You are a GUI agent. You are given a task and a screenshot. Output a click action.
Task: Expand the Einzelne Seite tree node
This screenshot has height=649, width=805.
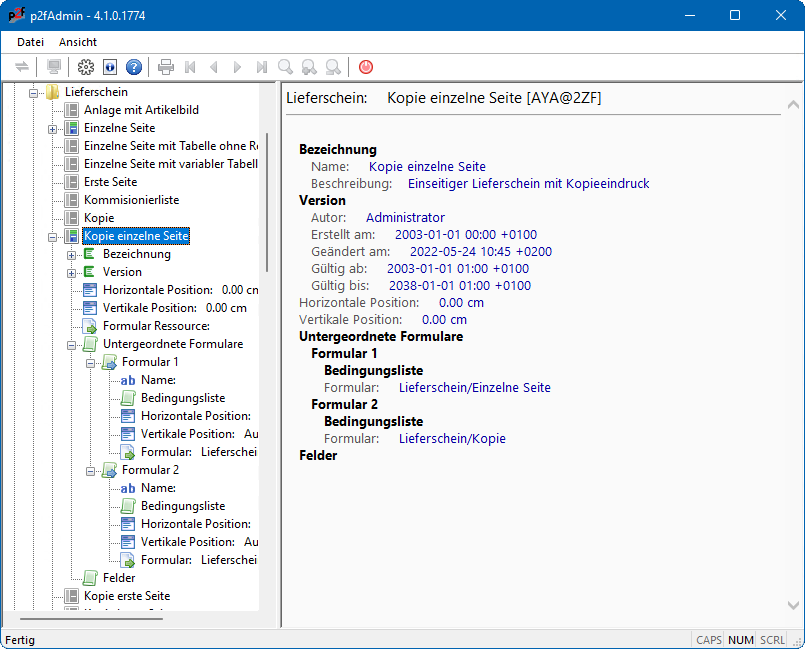tap(53, 129)
